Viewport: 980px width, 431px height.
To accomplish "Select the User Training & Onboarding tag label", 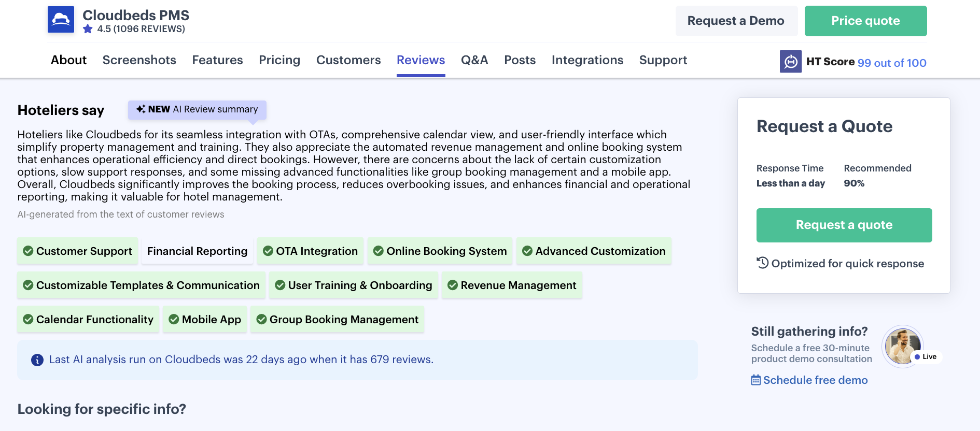I will (x=360, y=285).
